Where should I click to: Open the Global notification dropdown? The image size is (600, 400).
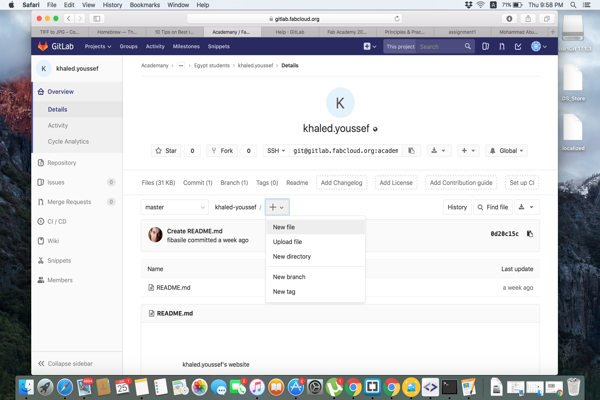(506, 151)
